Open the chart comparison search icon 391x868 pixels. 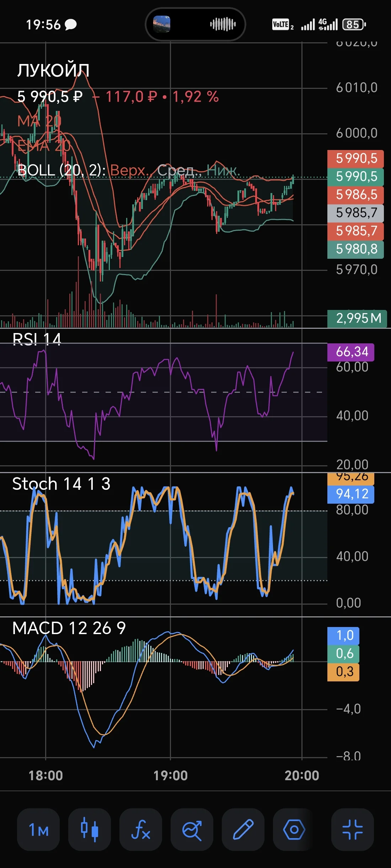tap(192, 830)
